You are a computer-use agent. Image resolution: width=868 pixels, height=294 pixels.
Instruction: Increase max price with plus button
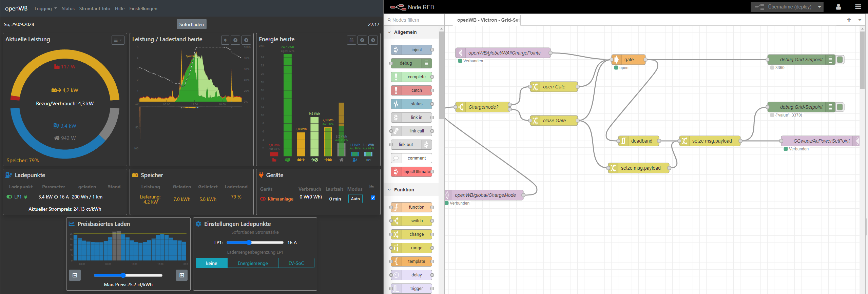182,275
